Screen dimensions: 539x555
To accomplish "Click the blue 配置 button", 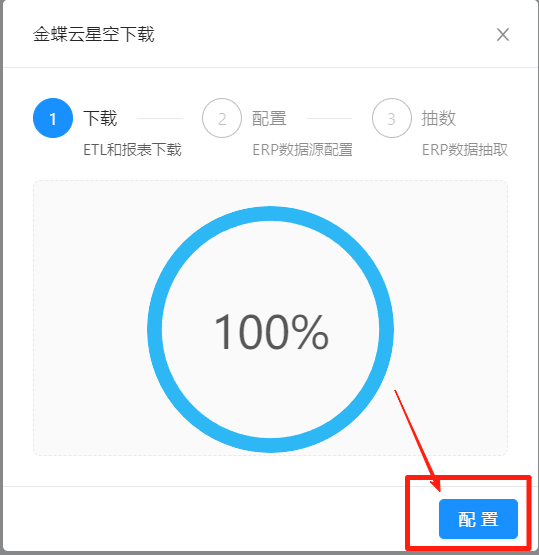I will point(478,519).
